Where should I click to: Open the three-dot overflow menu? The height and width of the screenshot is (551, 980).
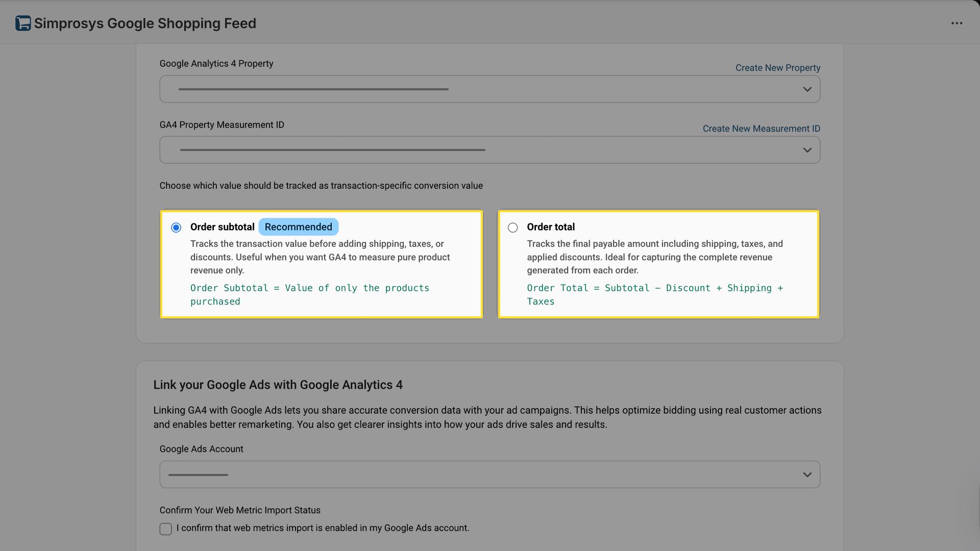957,22
